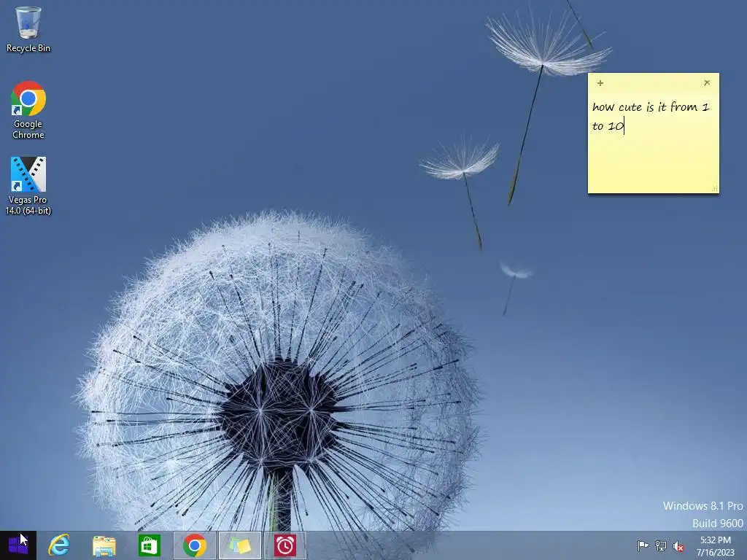747x560 pixels.
Task: Delete the sticky note with the X button
Action: pos(707,83)
